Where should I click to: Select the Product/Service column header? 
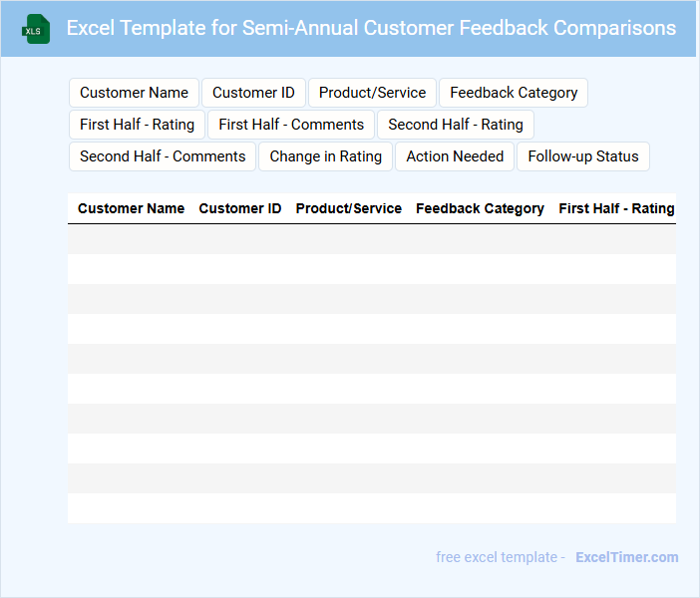pos(348,208)
